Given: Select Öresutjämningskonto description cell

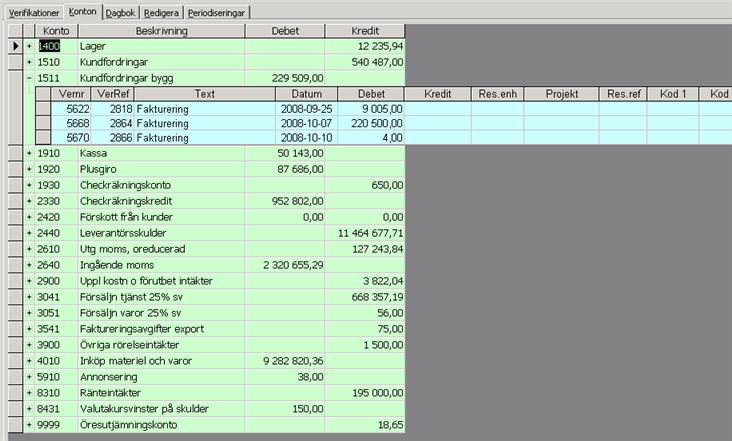Looking at the screenshot, I should [162, 425].
